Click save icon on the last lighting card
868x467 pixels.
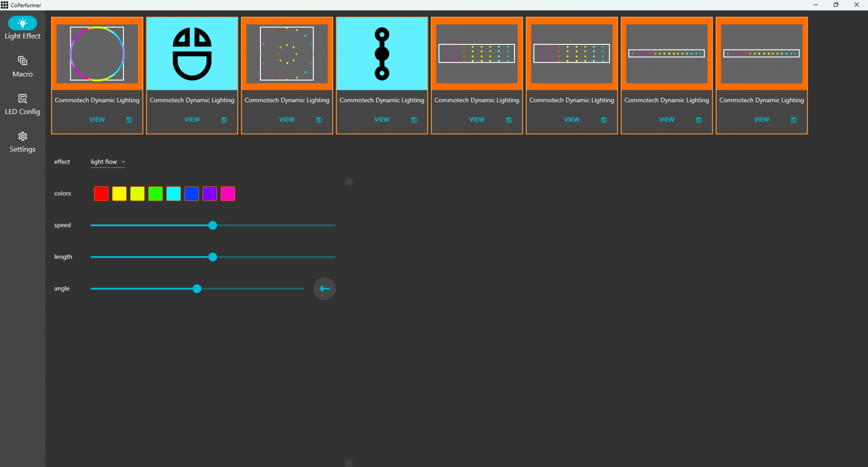click(794, 120)
